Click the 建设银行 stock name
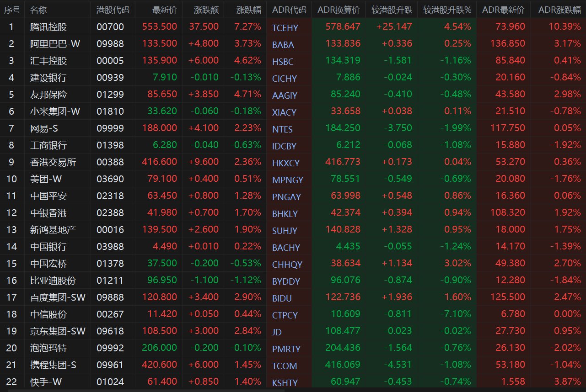 tap(48, 78)
